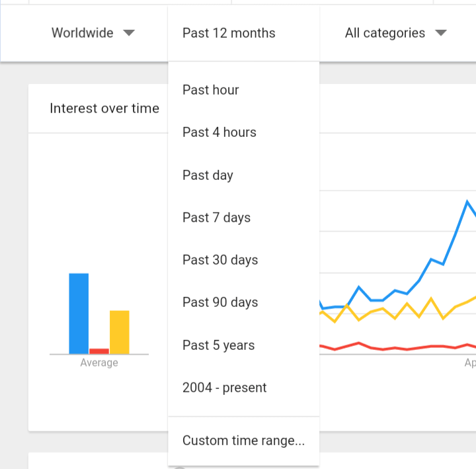Open Custom time range option
The width and height of the screenshot is (476, 469).
coord(243,441)
